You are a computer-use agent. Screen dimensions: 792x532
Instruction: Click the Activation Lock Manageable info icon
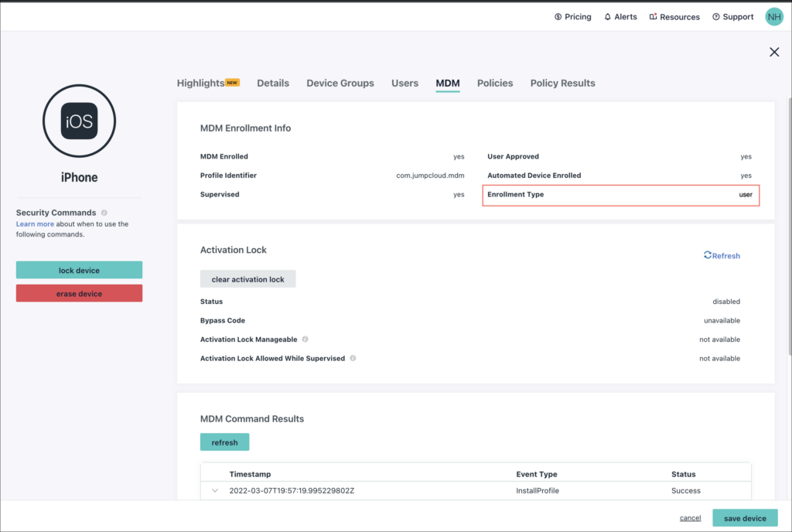(306, 339)
